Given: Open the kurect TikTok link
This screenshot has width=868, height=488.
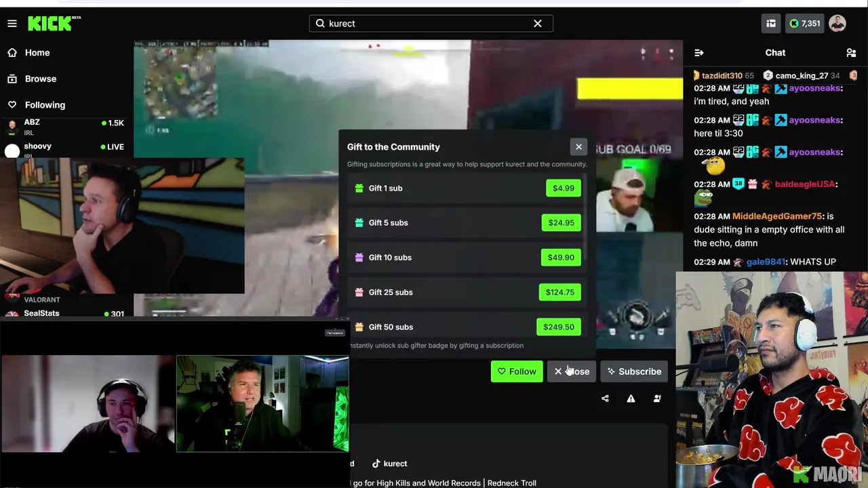Looking at the screenshot, I should pyautogui.click(x=389, y=464).
